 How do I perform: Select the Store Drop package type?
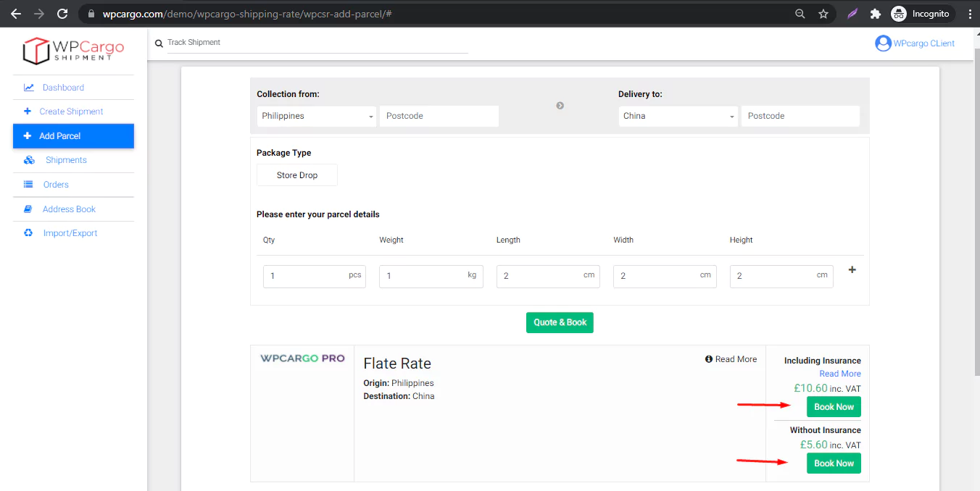(297, 175)
